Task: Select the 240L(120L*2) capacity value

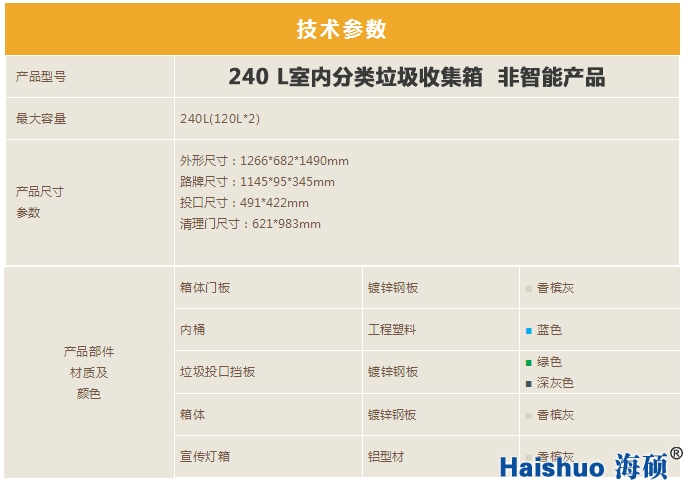Action: pyautogui.click(x=220, y=119)
